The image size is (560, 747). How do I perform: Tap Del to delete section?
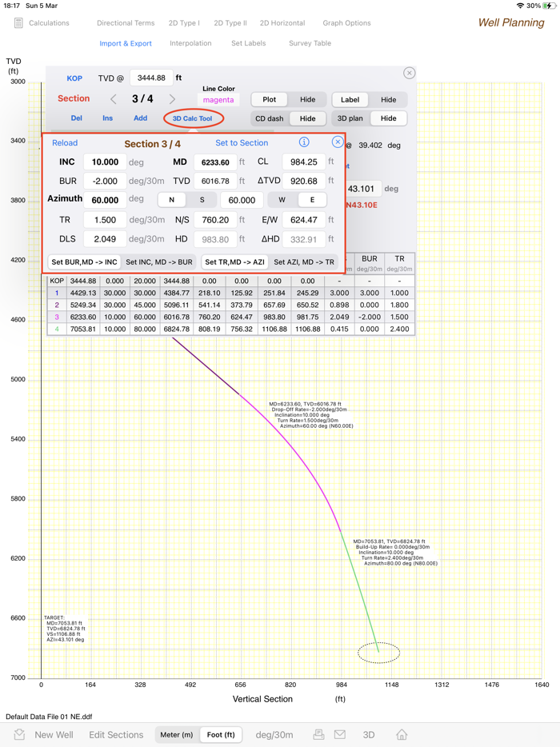(x=76, y=118)
